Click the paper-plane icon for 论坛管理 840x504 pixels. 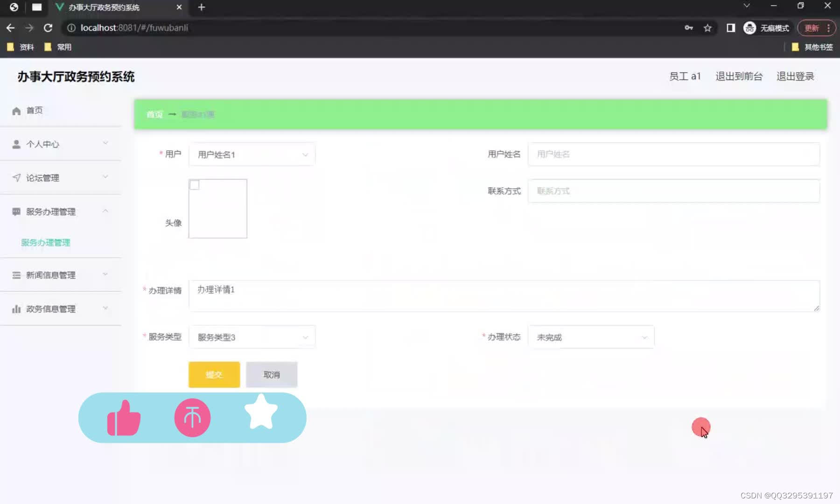[x=16, y=178]
